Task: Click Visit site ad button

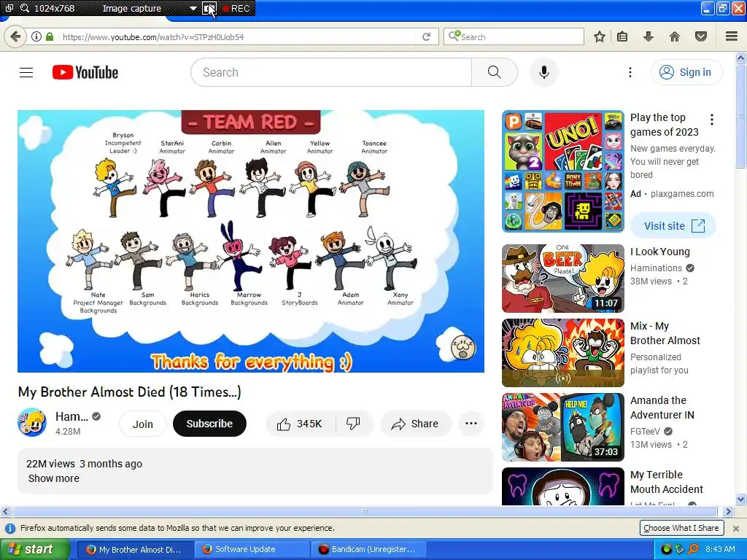Action: (673, 226)
